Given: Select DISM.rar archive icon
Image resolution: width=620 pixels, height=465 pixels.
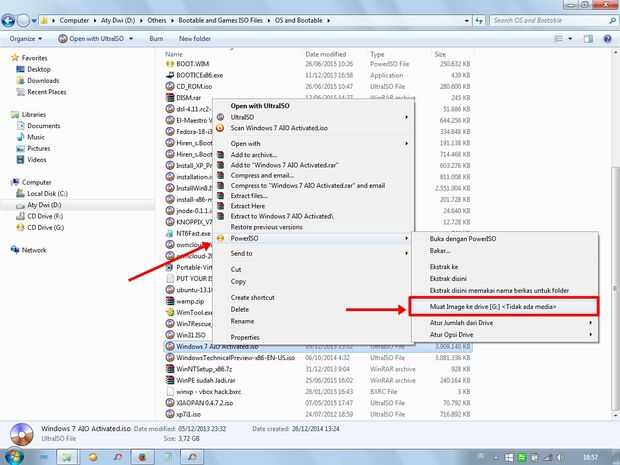Looking at the screenshot, I should (x=170, y=98).
